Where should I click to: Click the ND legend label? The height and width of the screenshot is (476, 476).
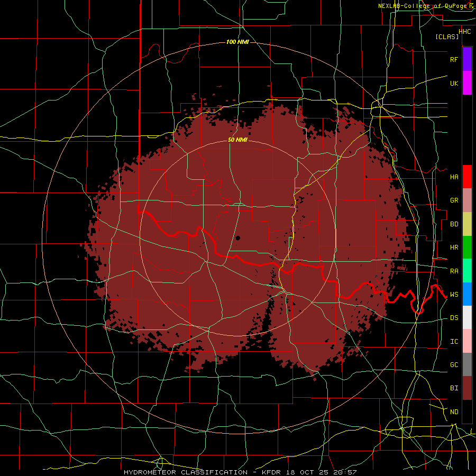(x=454, y=412)
